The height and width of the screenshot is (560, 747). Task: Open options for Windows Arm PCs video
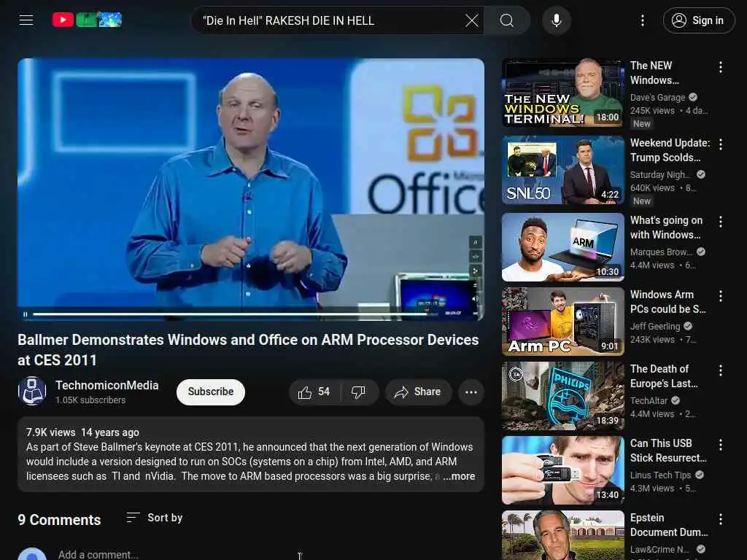(721, 296)
